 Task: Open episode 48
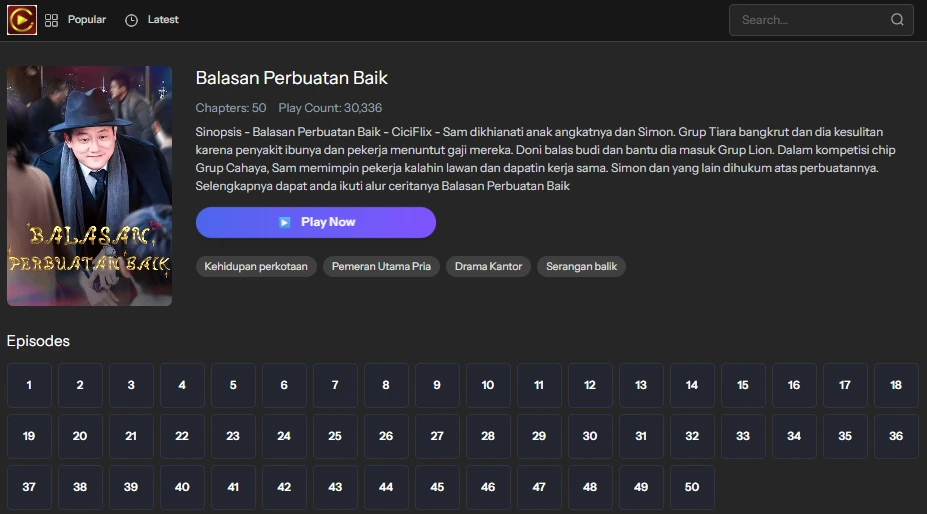[x=590, y=487]
